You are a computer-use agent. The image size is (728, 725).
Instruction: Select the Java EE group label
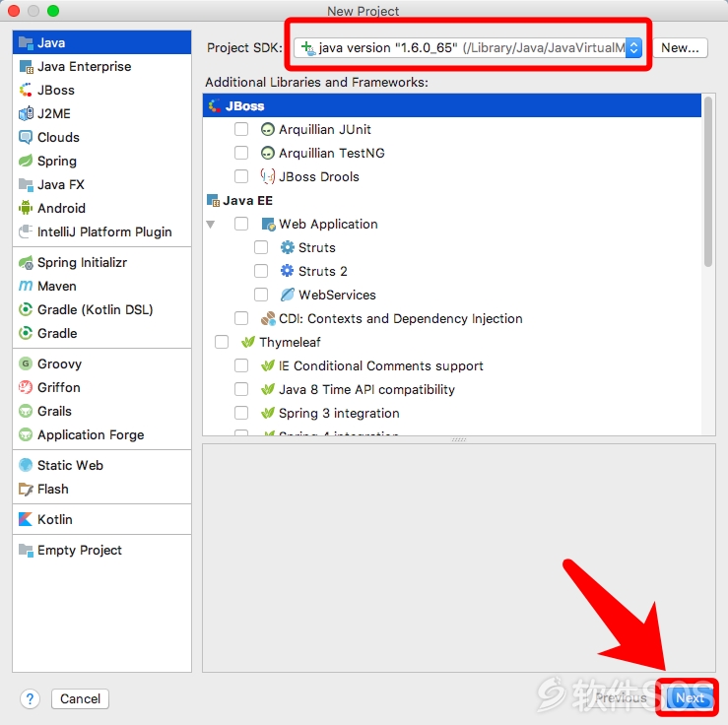tap(247, 201)
